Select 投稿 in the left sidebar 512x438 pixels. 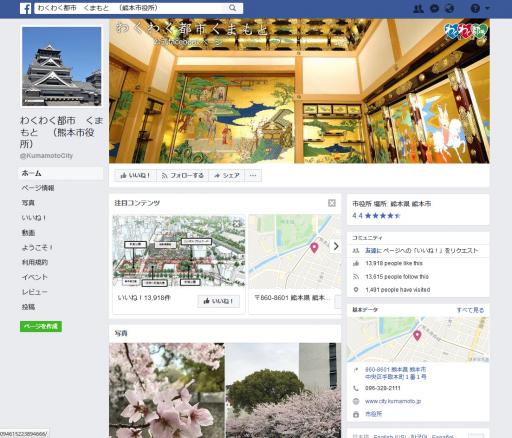tap(28, 307)
